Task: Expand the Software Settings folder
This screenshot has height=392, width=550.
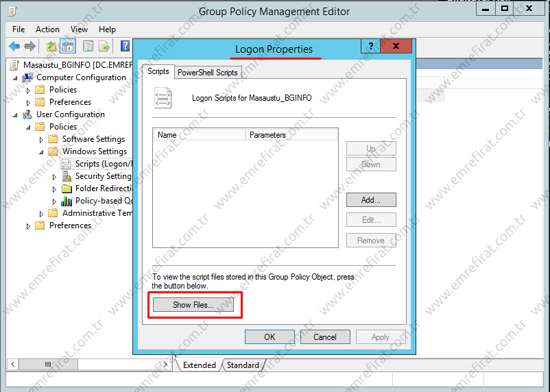Action: [x=42, y=139]
